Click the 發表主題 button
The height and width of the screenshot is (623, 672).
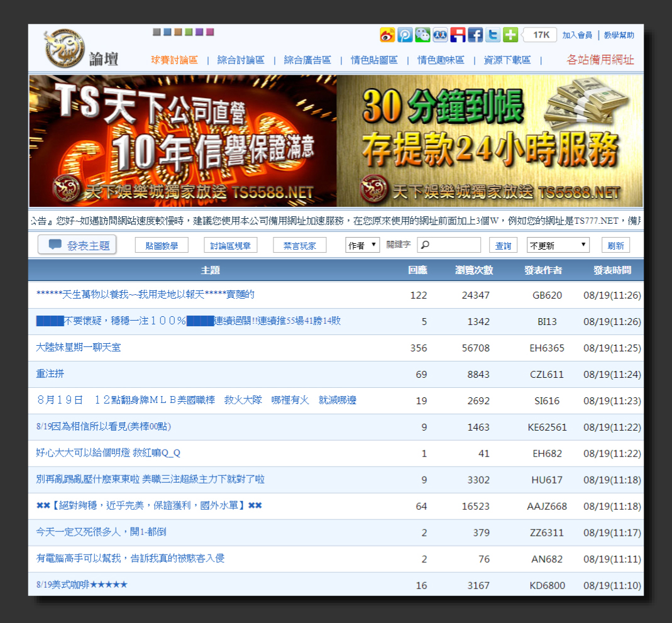[77, 245]
